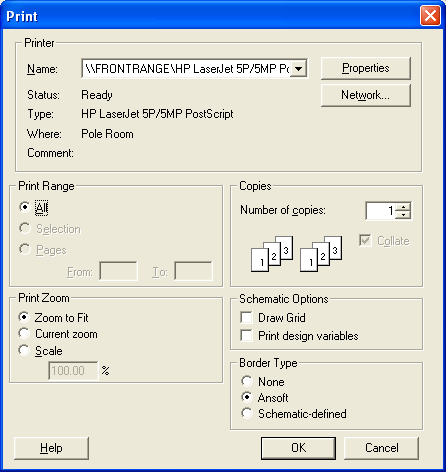Select the All print range option
The height and width of the screenshot is (472, 446).
pos(24,207)
